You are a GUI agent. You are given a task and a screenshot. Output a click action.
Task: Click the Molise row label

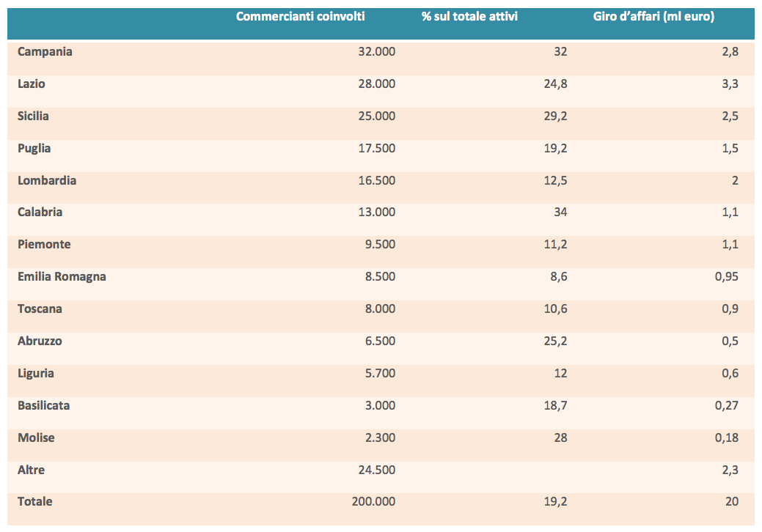36,438
